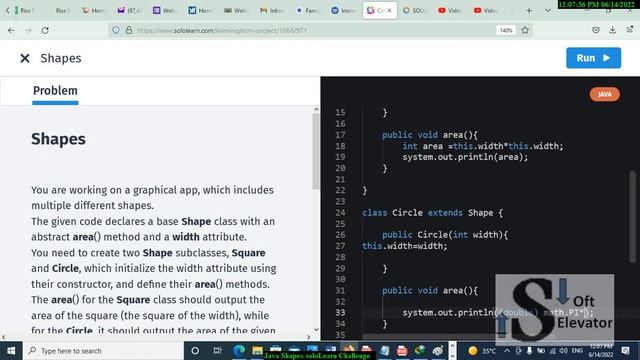The height and width of the screenshot is (360, 640).
Task: Click code line 'system.out.println(area);'
Action: 465,157
